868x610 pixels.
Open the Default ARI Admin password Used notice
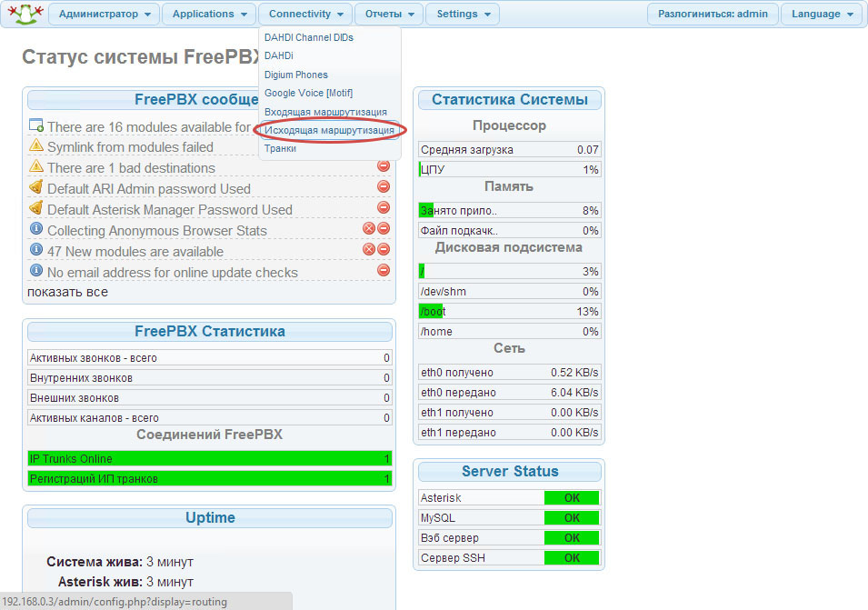(x=149, y=189)
